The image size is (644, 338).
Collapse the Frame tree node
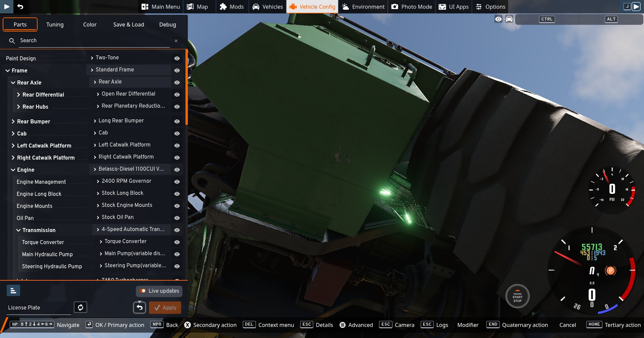pyautogui.click(x=8, y=70)
